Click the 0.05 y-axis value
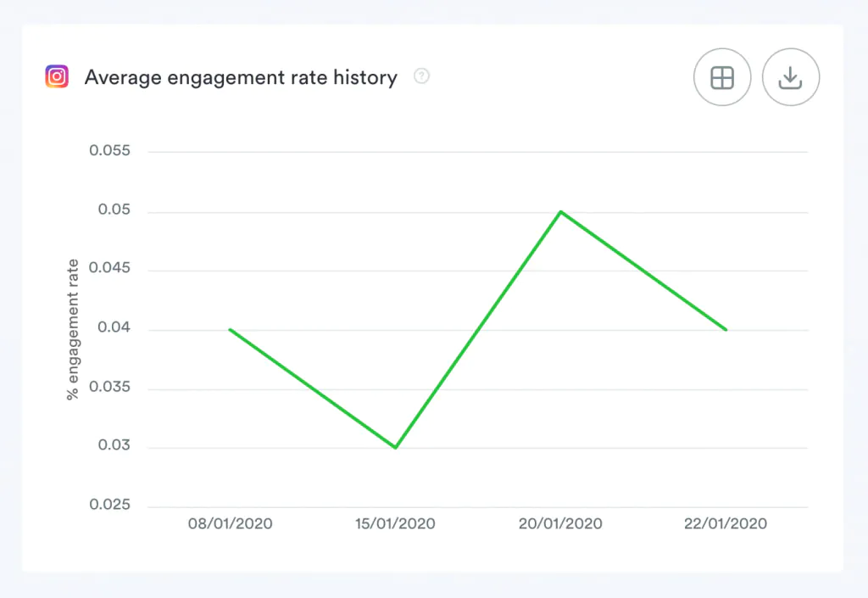This screenshot has width=868, height=598. (x=114, y=210)
